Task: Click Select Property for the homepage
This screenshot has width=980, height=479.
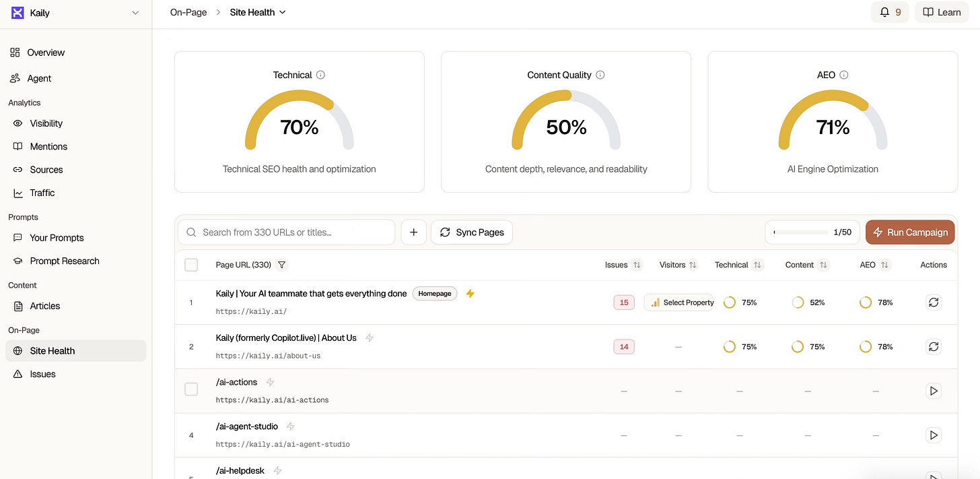Action: point(678,302)
